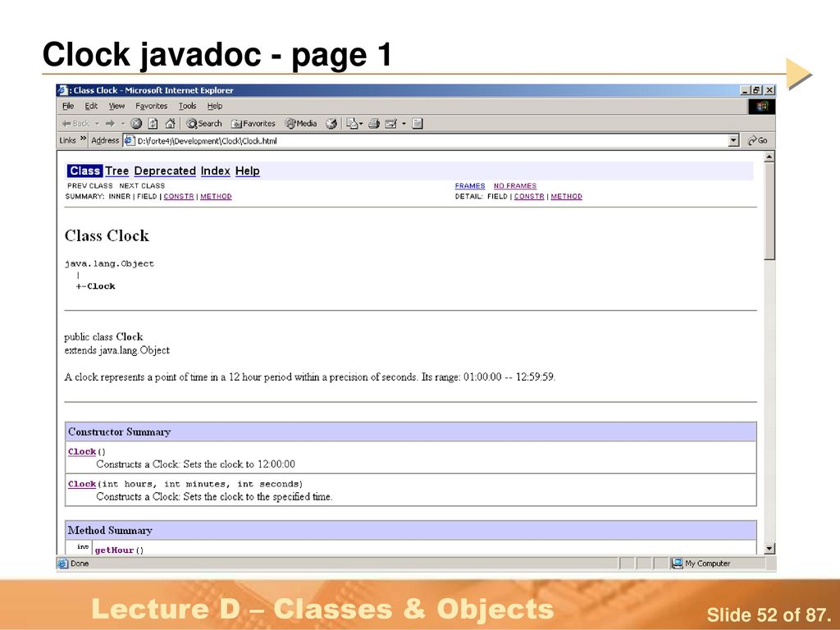This screenshot has height=630, width=840.
Task: Open the Favorites menu
Action: point(151,106)
